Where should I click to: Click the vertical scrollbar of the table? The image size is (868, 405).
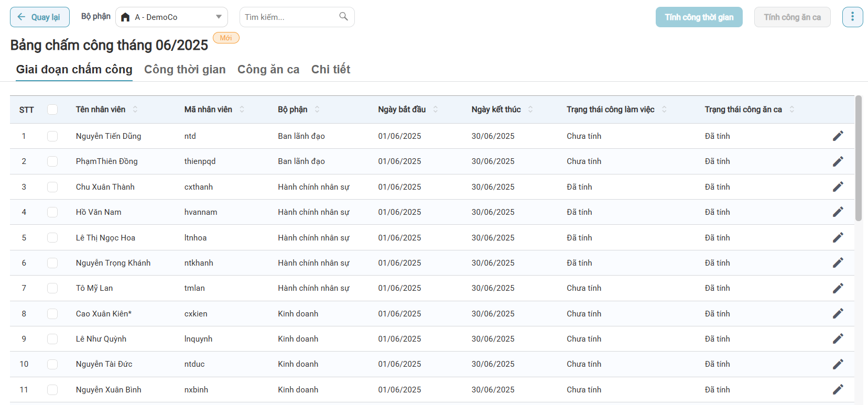pyautogui.click(x=858, y=157)
